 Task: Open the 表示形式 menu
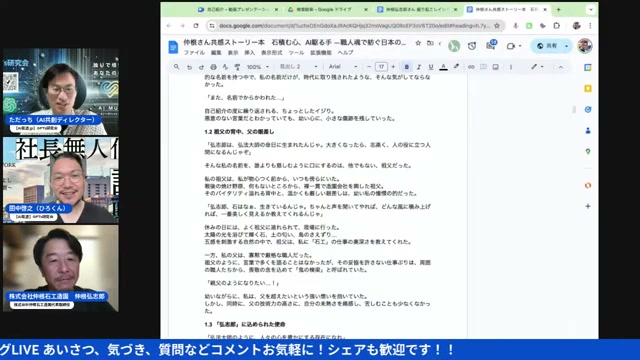[271, 53]
